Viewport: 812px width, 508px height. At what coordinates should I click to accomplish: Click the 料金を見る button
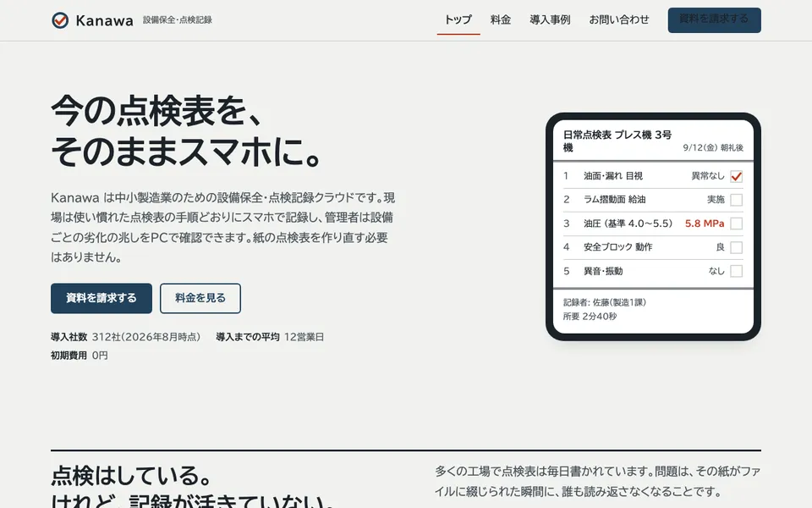click(x=200, y=298)
